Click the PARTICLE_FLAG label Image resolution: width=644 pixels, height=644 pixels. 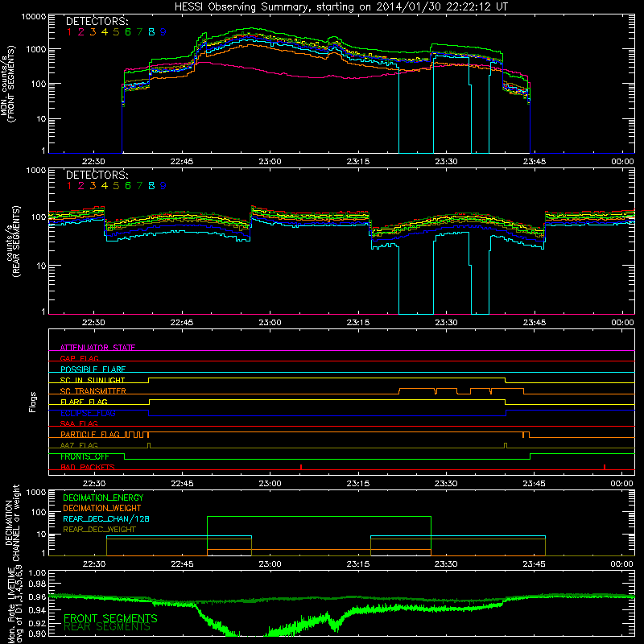[90, 435]
